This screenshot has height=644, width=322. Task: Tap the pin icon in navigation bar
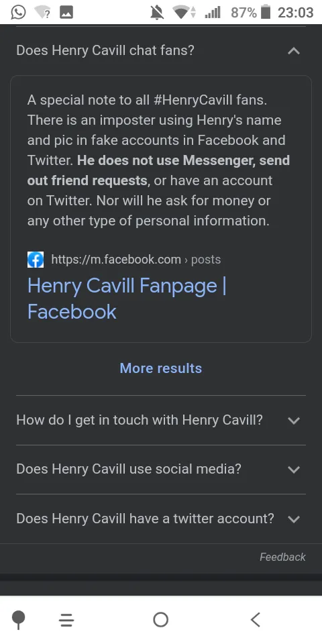coord(19,620)
